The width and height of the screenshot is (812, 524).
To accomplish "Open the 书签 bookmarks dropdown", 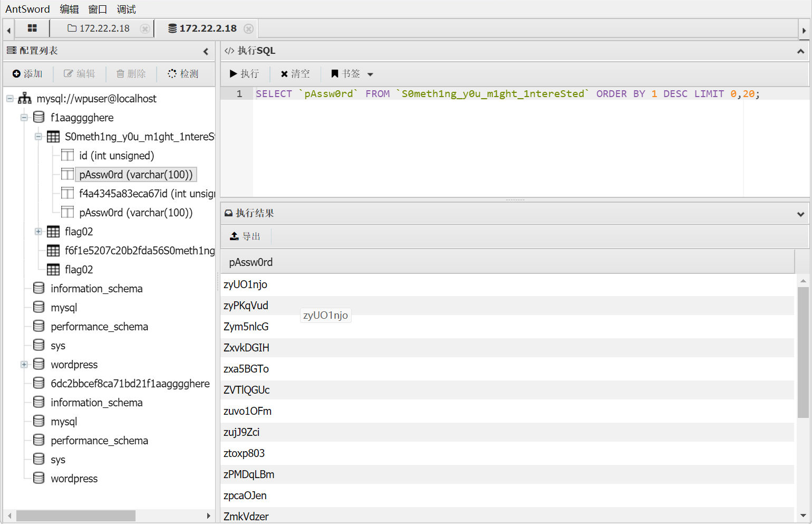I will click(352, 74).
